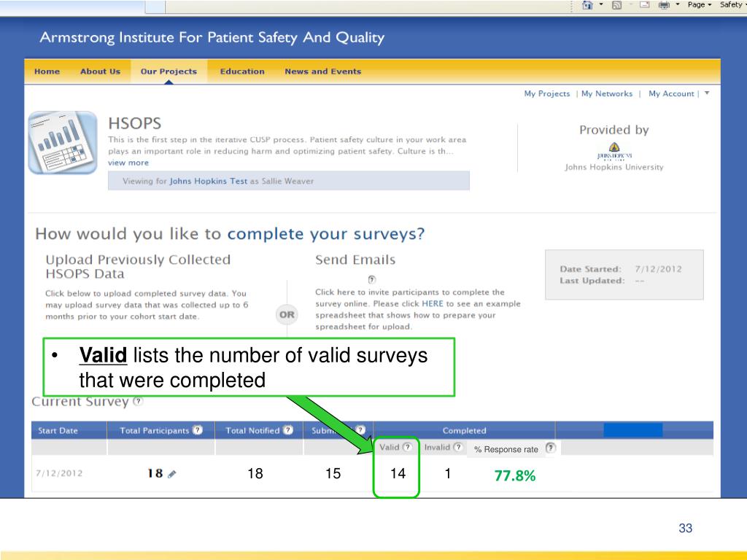This screenshot has width=747, height=560.
Task: Click the Total Notified value 18
Action: [255, 473]
